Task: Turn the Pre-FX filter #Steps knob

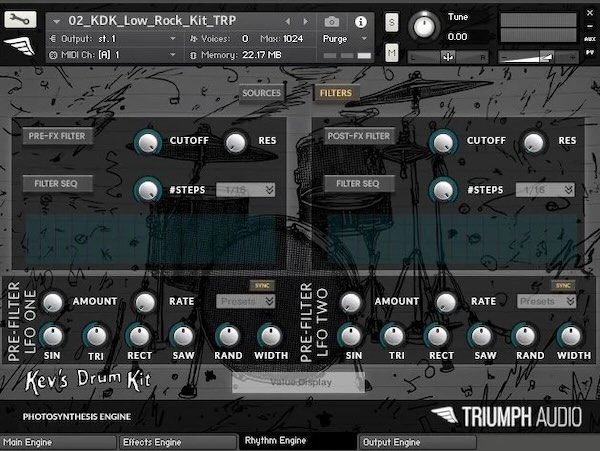Action: [x=148, y=190]
